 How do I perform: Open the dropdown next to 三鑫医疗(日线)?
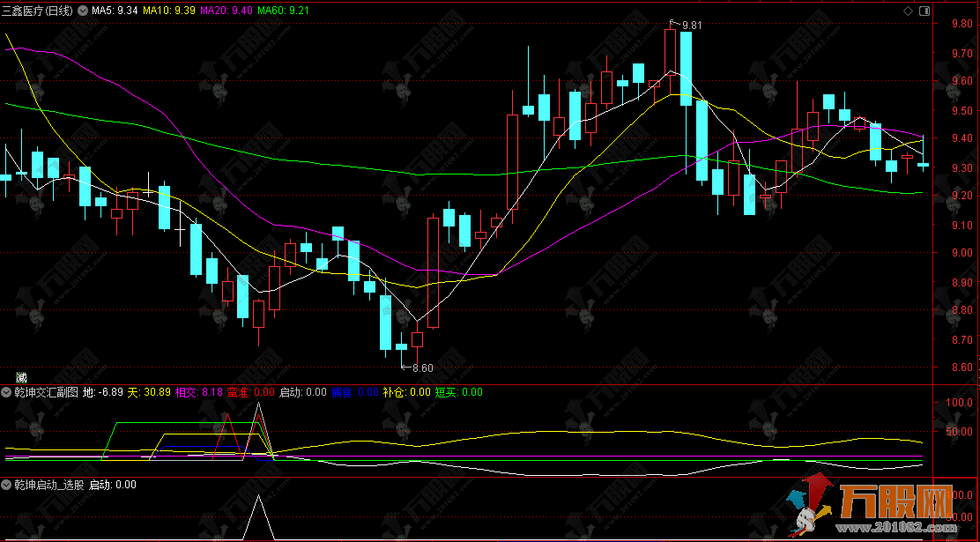coord(83,11)
